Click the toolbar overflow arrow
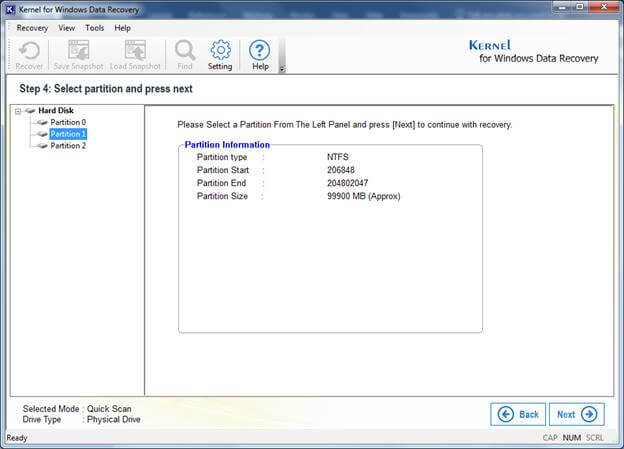Screen dimensions: 624x449 coord(282,69)
